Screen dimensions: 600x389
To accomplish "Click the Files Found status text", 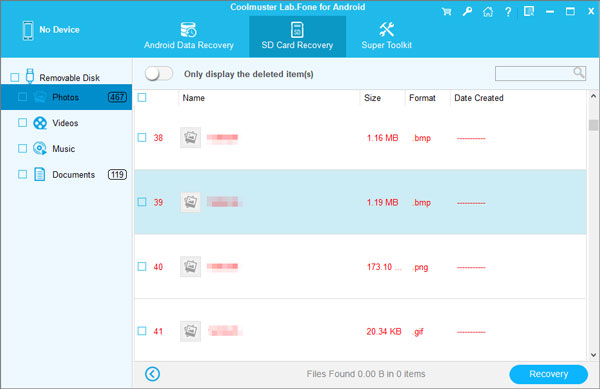I will click(366, 374).
